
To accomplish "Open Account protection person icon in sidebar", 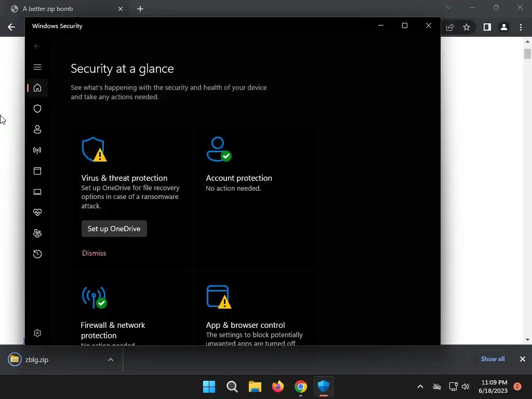I will 37,129.
